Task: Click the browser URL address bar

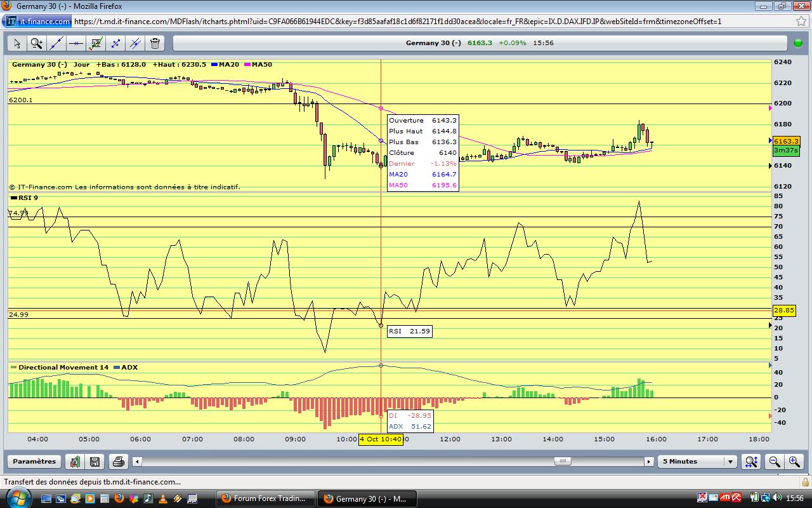Action: tap(419, 21)
